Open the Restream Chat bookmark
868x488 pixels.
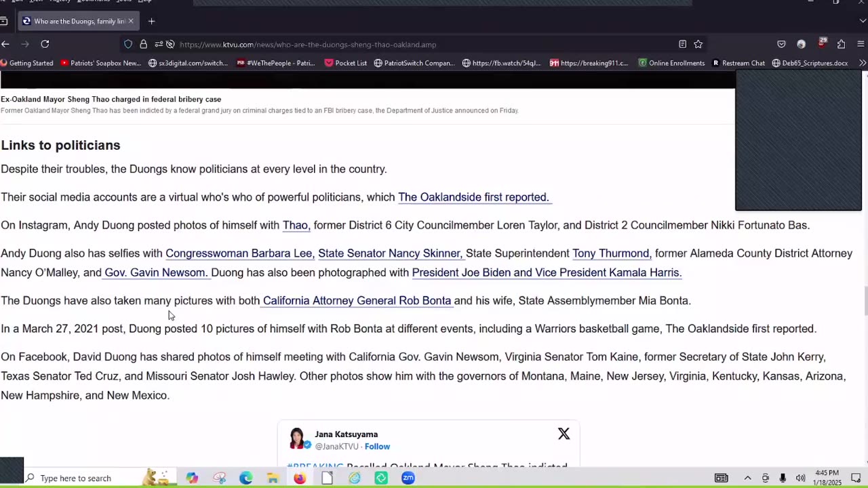point(738,63)
